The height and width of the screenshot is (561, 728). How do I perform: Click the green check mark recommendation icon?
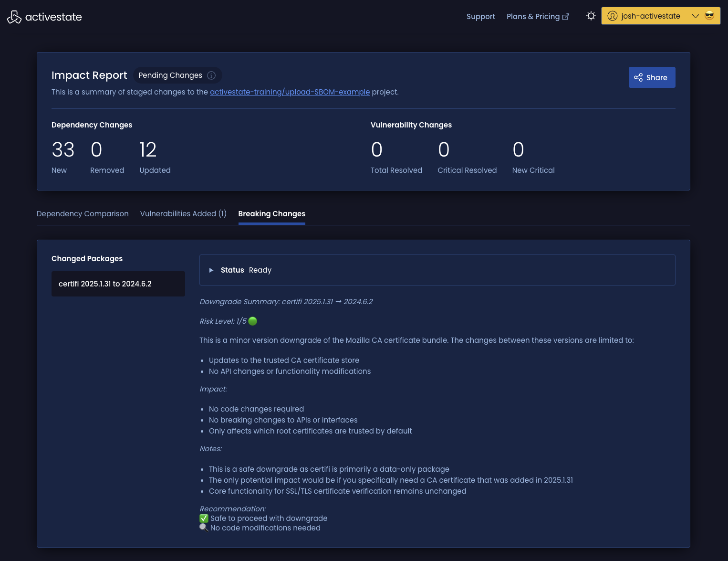point(204,519)
